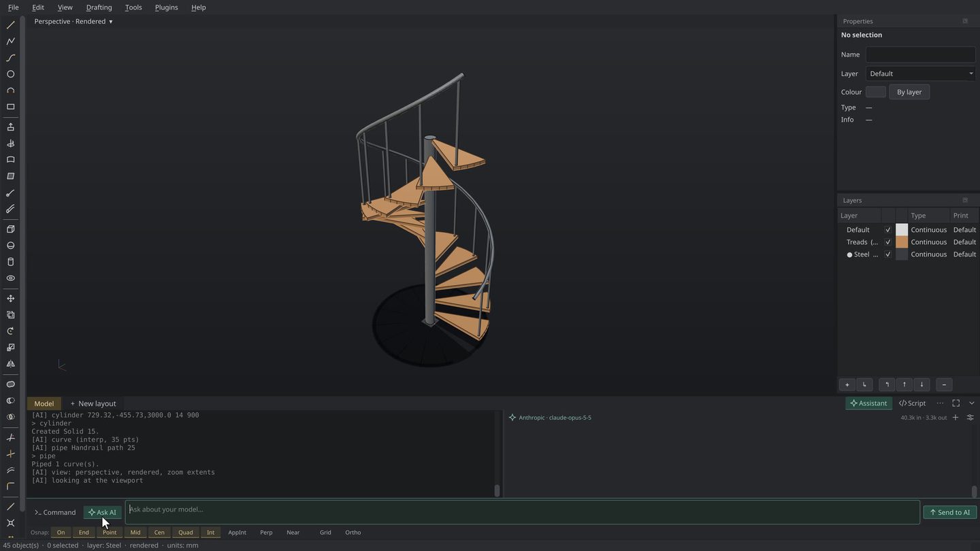This screenshot has height=551, width=980.
Task: Select the Circle drawing tool
Action: (x=10, y=74)
